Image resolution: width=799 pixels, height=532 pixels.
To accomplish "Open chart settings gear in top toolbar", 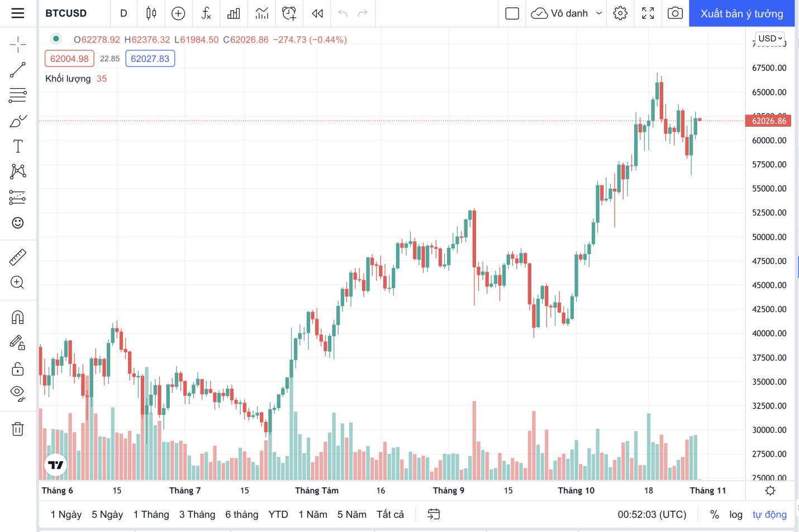I will click(620, 13).
